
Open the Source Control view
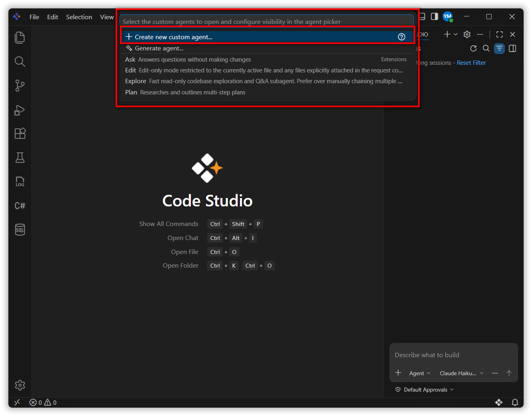pyautogui.click(x=20, y=86)
